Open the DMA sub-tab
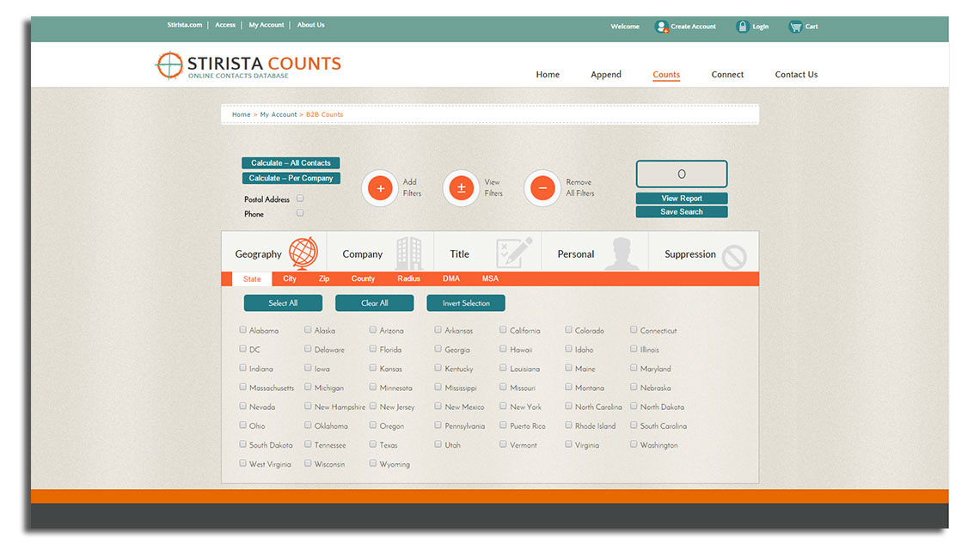 click(x=451, y=278)
